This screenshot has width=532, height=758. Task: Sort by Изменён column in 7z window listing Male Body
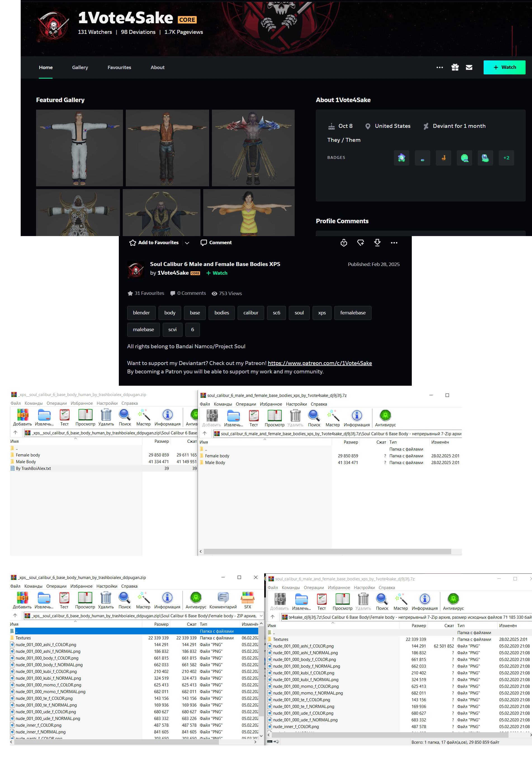coord(440,442)
